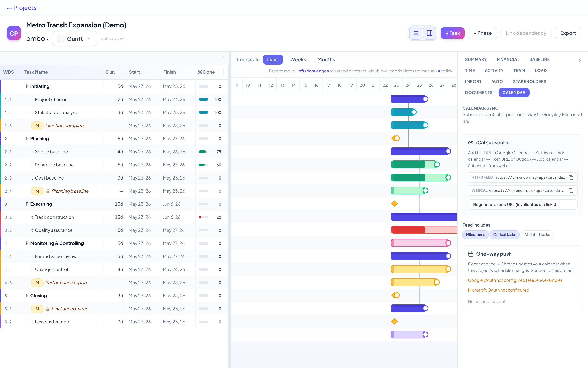Open the ACTIVITY tab
This screenshot has width=588, height=368.
pos(494,71)
